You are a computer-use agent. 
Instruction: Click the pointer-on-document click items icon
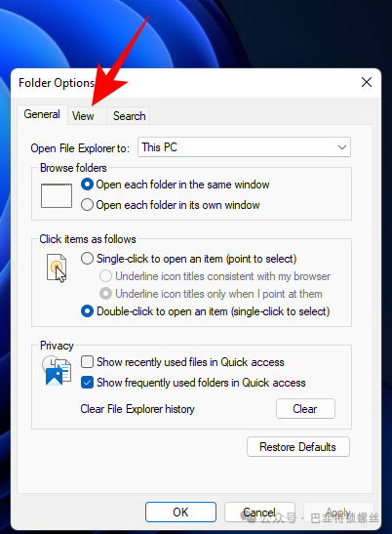[57, 268]
